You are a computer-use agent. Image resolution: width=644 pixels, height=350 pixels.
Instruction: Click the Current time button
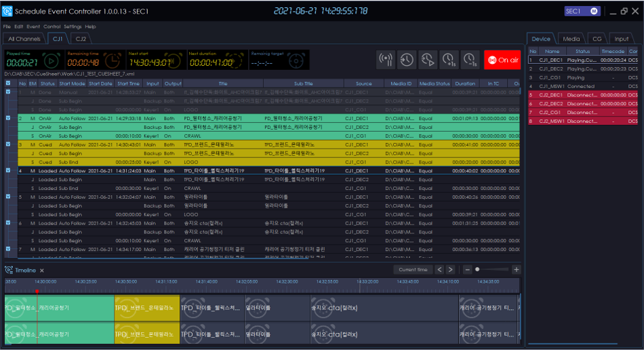click(414, 269)
